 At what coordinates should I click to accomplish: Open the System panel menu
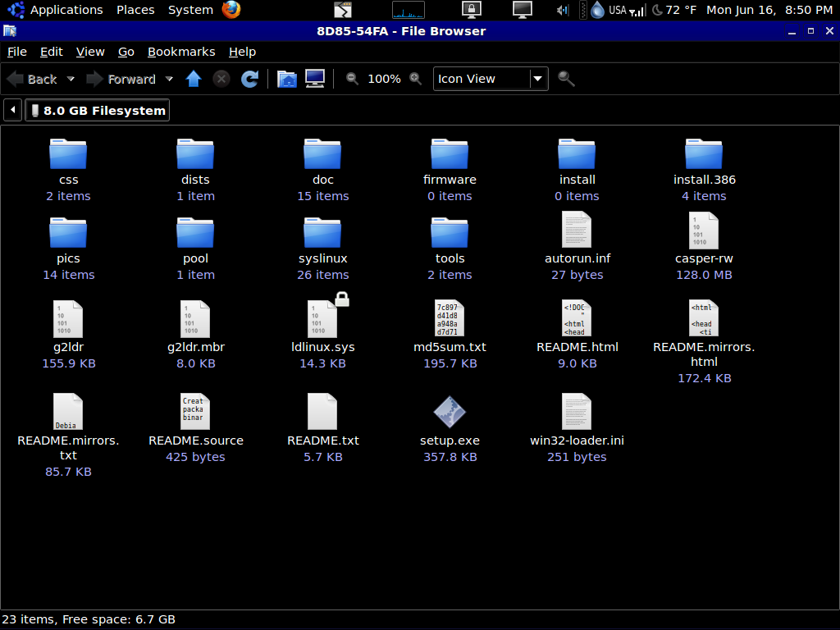[190, 10]
